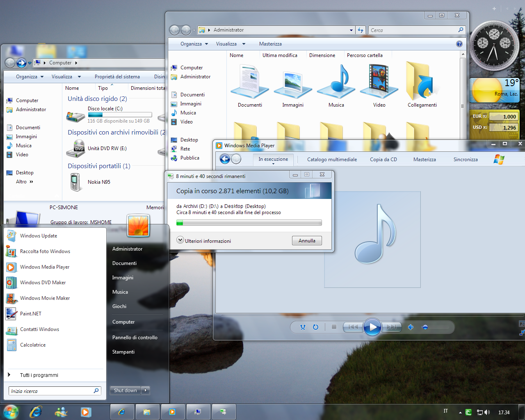Viewport: 525px width, 420px height.
Task: Click the Inizia ricerca search field
Action: point(55,391)
